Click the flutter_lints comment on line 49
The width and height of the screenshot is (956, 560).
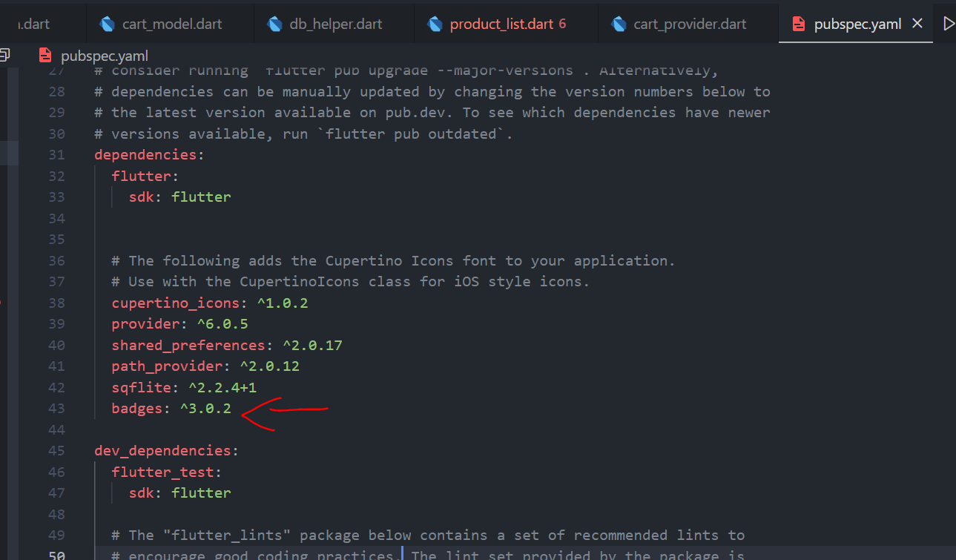(x=428, y=536)
